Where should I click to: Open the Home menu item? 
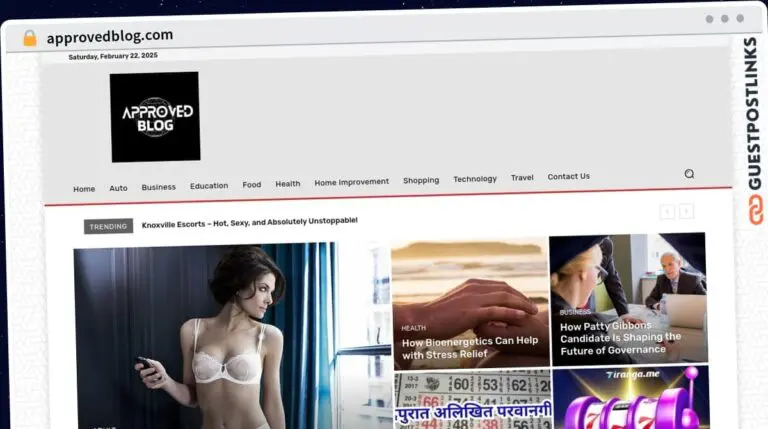click(84, 189)
